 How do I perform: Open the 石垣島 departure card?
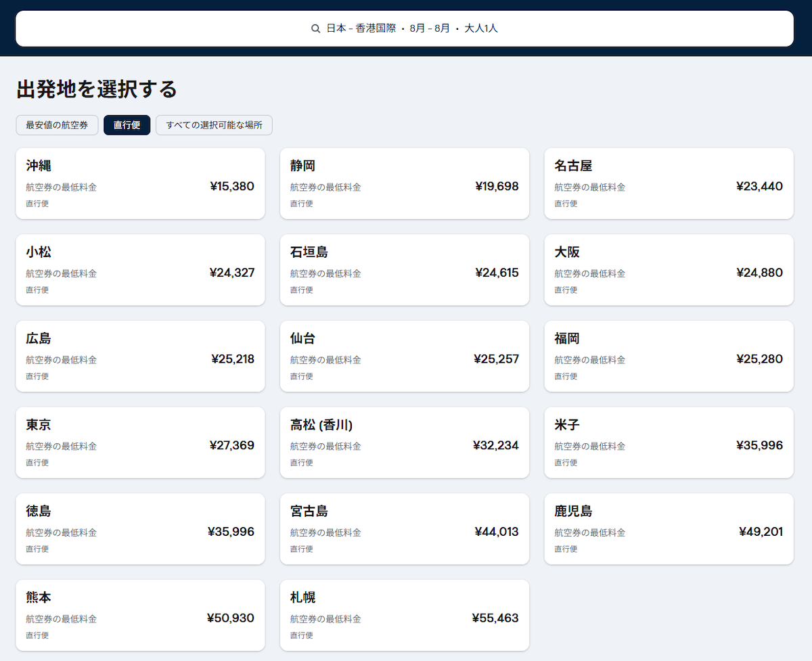405,270
